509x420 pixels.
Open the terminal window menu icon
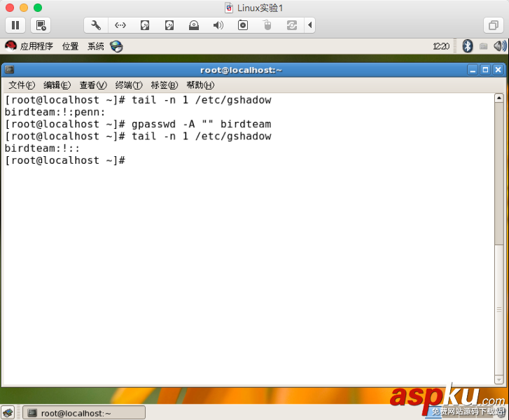pyautogui.click(x=9, y=69)
